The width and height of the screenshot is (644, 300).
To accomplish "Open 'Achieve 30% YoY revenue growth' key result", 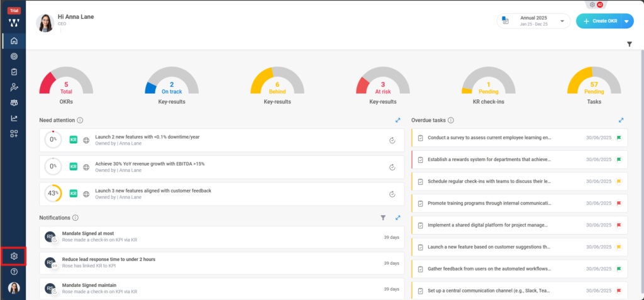I will [x=150, y=164].
